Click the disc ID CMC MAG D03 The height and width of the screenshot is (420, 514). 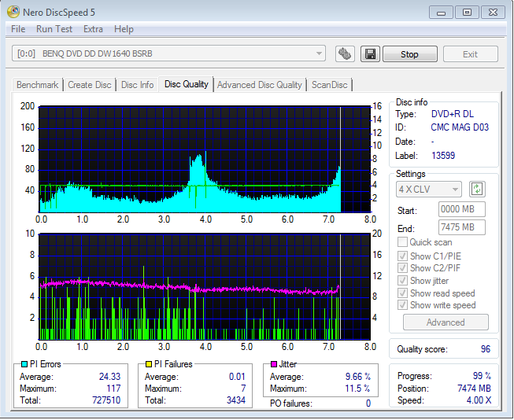click(460, 127)
